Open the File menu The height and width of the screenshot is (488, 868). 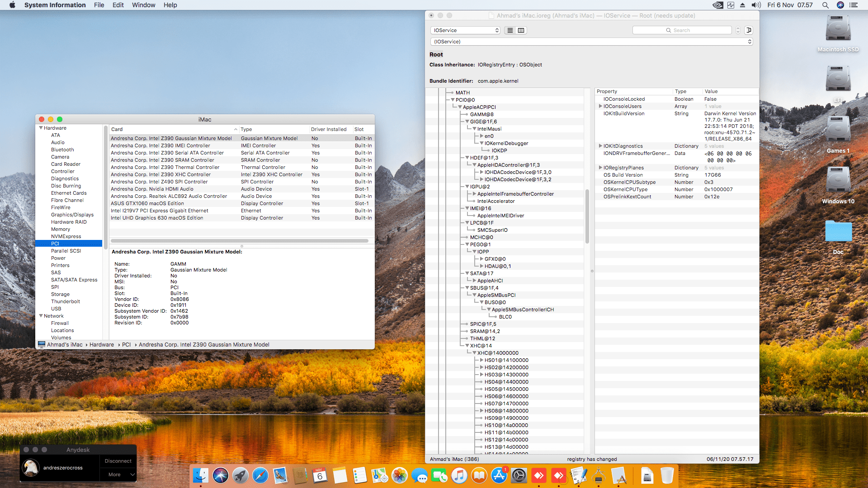(x=99, y=5)
